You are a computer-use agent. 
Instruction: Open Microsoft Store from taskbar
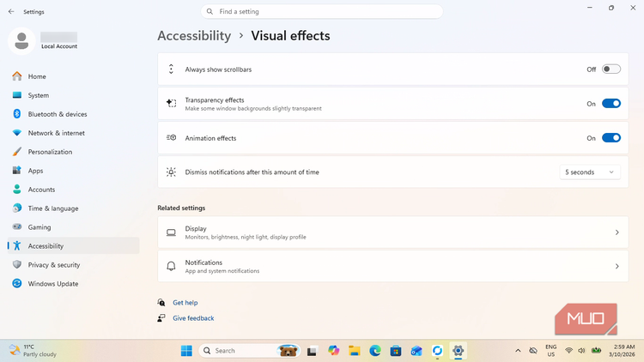[x=396, y=351]
